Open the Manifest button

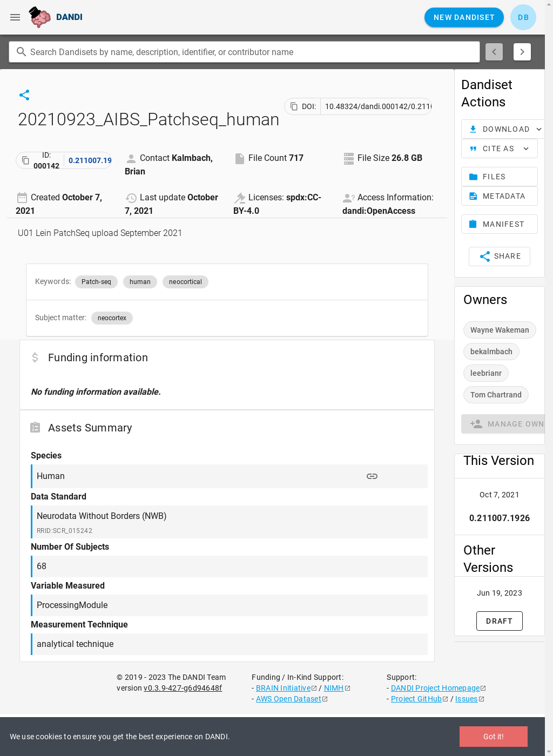click(500, 224)
